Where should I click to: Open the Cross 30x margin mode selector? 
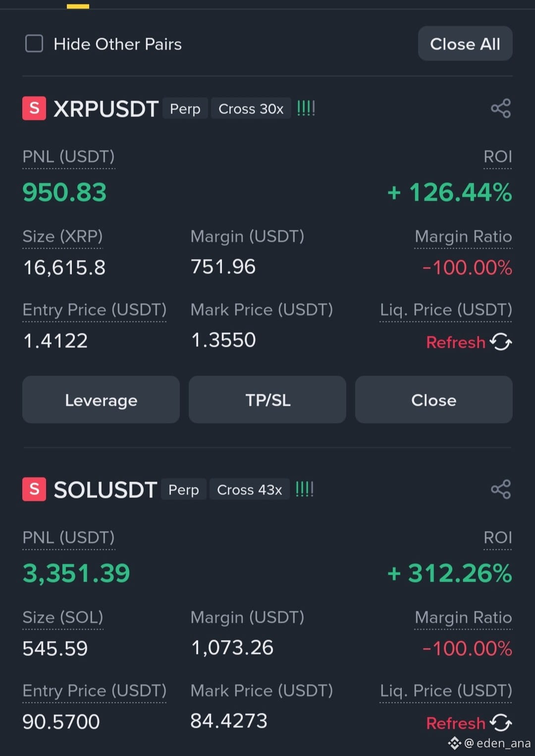tap(251, 108)
